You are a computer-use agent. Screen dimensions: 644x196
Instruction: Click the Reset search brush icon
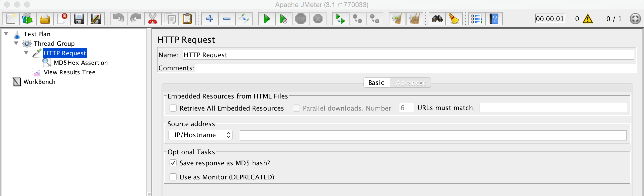pyautogui.click(x=454, y=19)
